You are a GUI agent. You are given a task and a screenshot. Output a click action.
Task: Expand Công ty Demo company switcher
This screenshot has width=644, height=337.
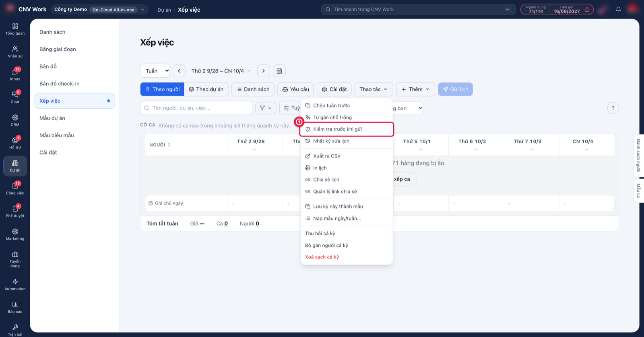pos(99,9)
